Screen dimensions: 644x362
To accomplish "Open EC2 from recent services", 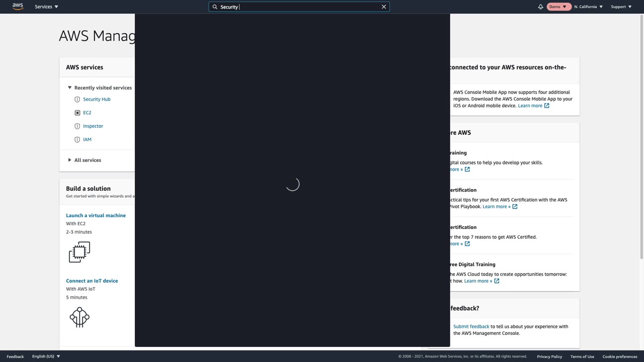I will tap(87, 113).
